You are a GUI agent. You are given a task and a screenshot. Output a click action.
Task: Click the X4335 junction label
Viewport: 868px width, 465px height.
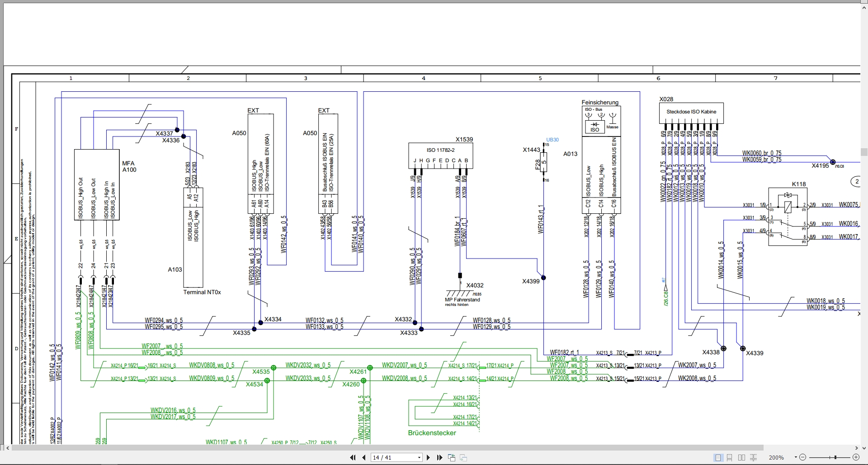pyautogui.click(x=241, y=333)
